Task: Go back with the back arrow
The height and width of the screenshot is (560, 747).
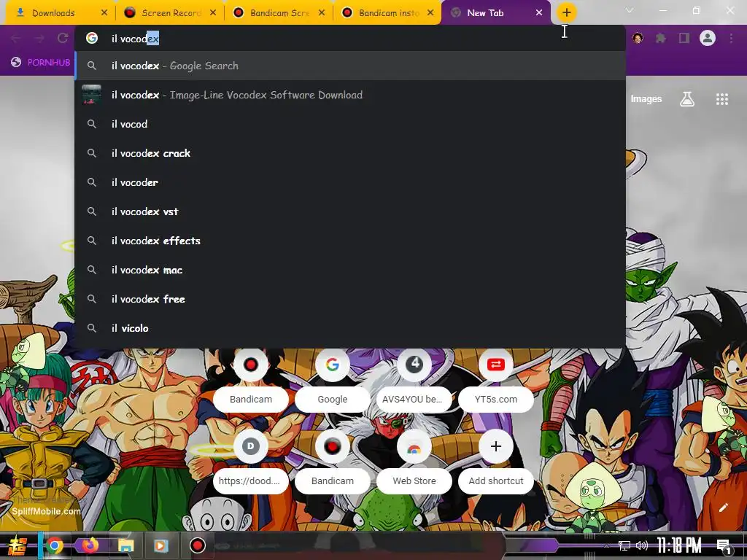Action: pyautogui.click(x=16, y=38)
